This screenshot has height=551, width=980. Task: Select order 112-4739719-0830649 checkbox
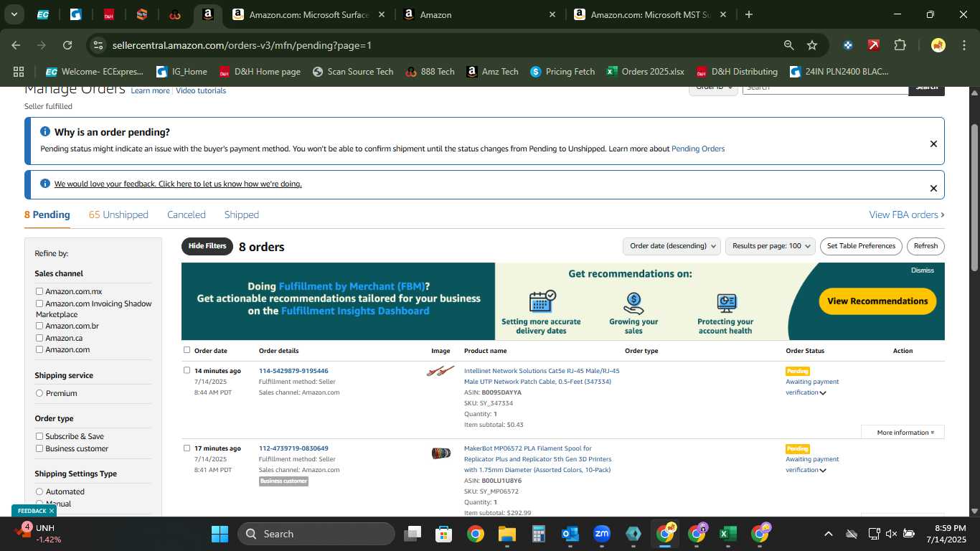[x=187, y=448]
